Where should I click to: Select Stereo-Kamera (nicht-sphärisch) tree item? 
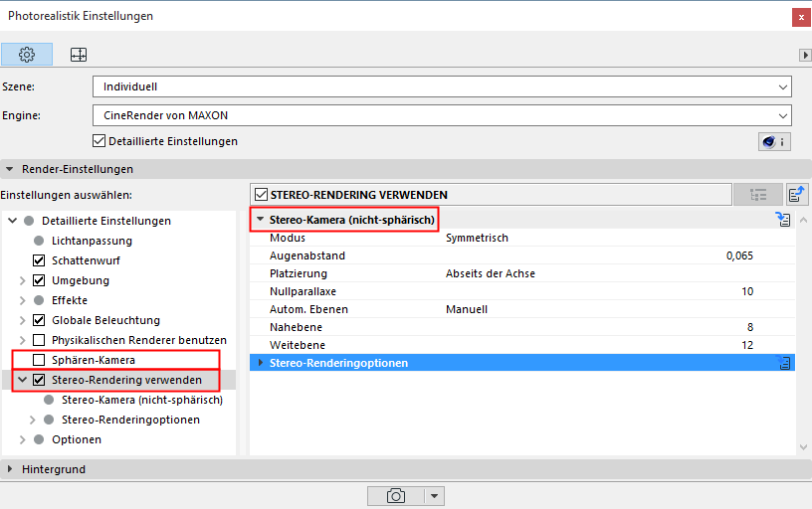[142, 400]
